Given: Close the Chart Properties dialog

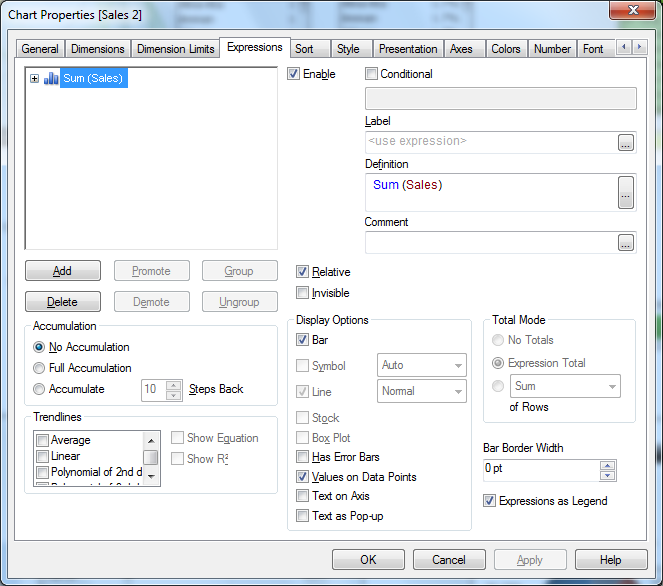Looking at the screenshot, I should pyautogui.click(x=633, y=10).
